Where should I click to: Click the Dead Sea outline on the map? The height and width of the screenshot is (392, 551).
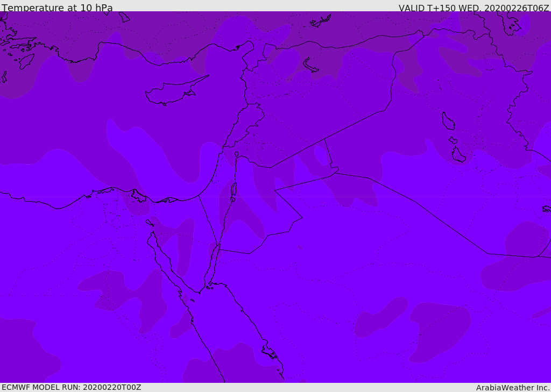[x=234, y=191]
